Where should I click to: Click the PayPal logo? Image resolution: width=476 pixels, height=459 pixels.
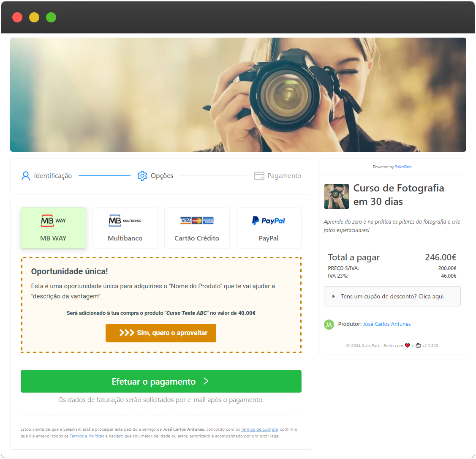pyautogui.click(x=269, y=221)
